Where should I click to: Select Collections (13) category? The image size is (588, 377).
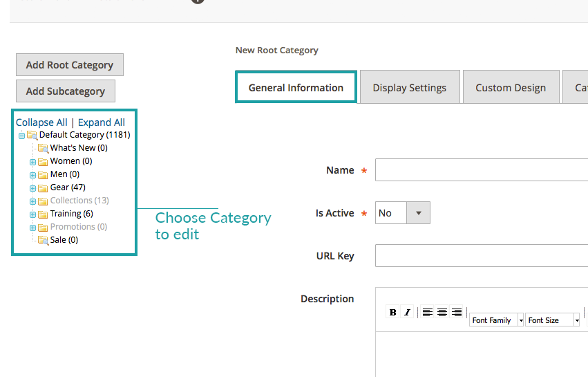point(79,201)
